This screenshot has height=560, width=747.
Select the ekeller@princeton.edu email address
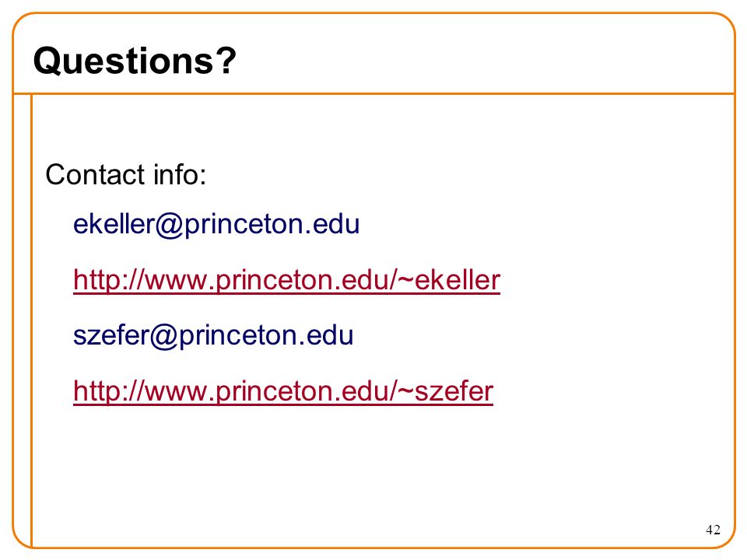216,224
